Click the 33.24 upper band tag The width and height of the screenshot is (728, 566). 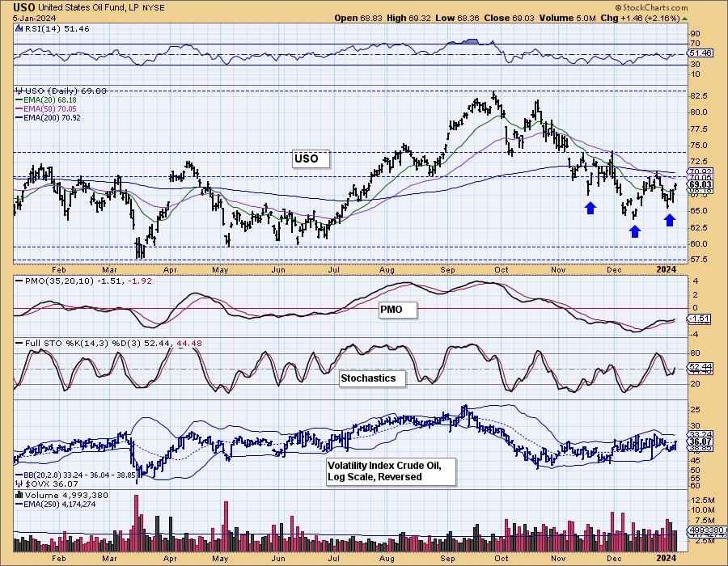(x=700, y=434)
